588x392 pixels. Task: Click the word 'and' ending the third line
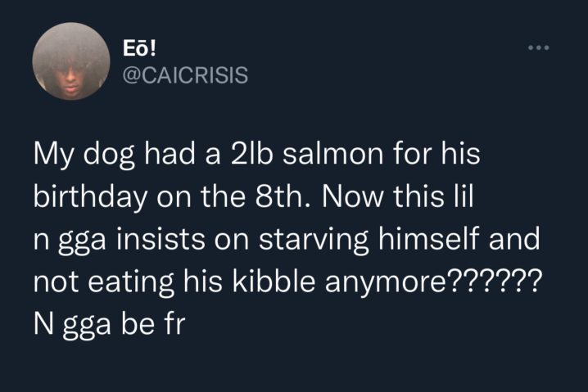514,239
